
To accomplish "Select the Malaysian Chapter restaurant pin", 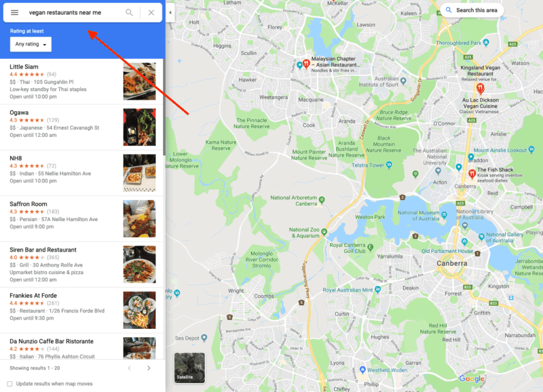I will click(306, 64).
